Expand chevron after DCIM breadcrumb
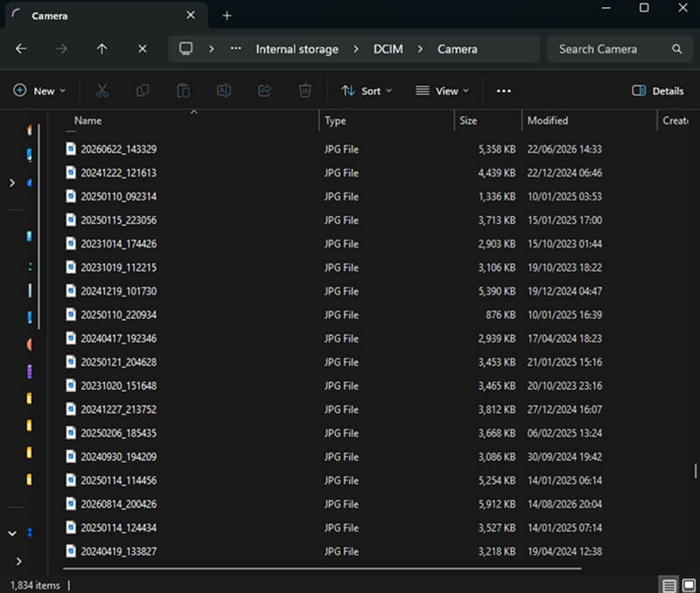Image resolution: width=700 pixels, height=593 pixels. [420, 49]
